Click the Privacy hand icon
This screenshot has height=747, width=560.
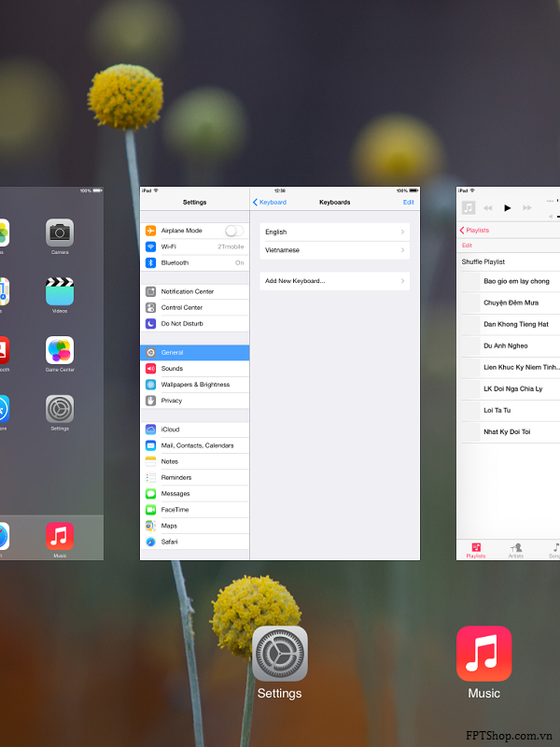[x=150, y=401]
